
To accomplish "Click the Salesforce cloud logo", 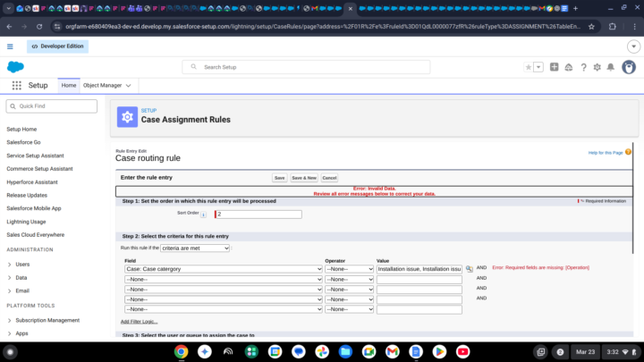I will pyautogui.click(x=15, y=67).
